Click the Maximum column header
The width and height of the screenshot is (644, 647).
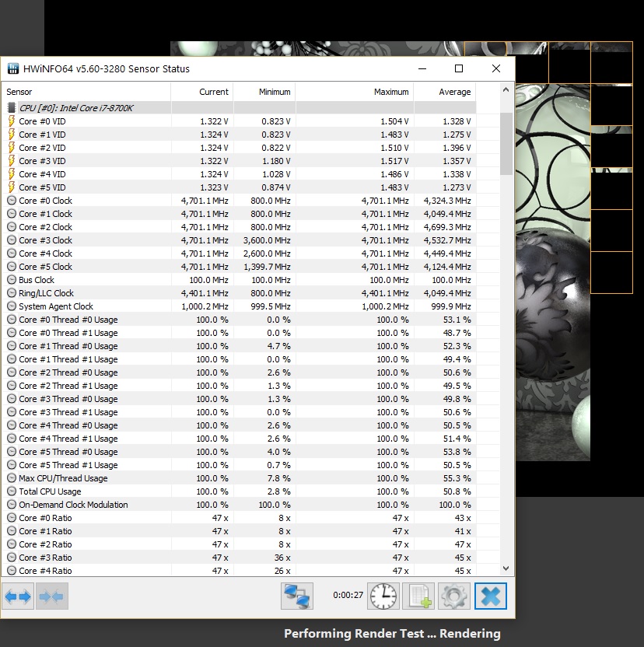(x=355, y=92)
